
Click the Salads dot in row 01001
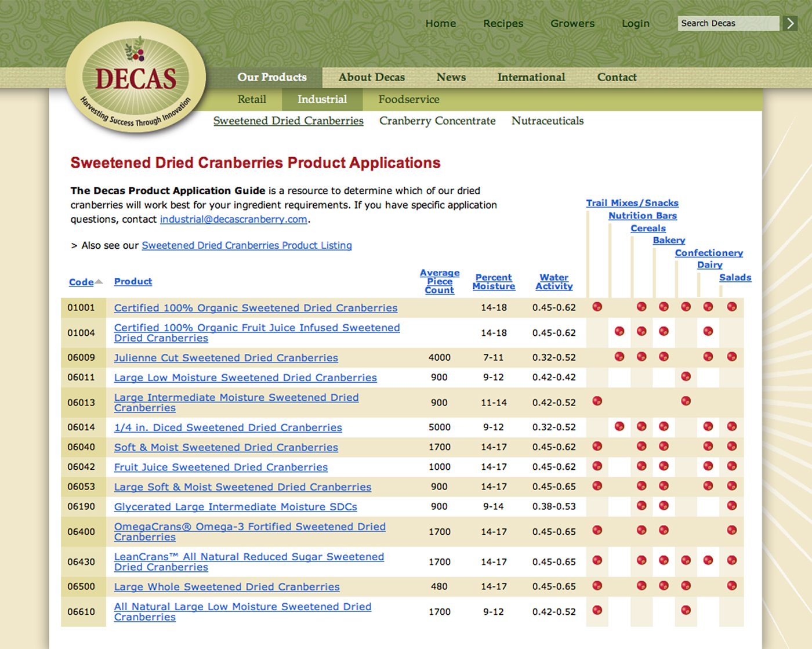click(731, 307)
